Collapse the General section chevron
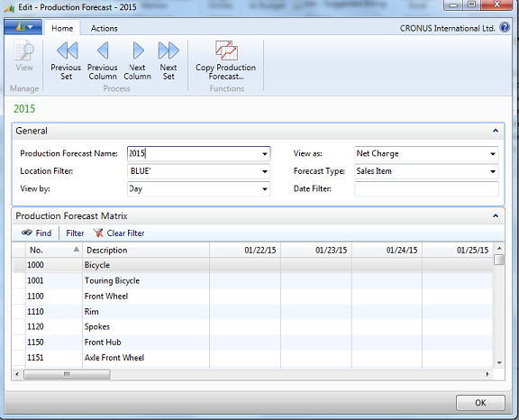The width and height of the screenshot is (519, 420). [x=496, y=131]
